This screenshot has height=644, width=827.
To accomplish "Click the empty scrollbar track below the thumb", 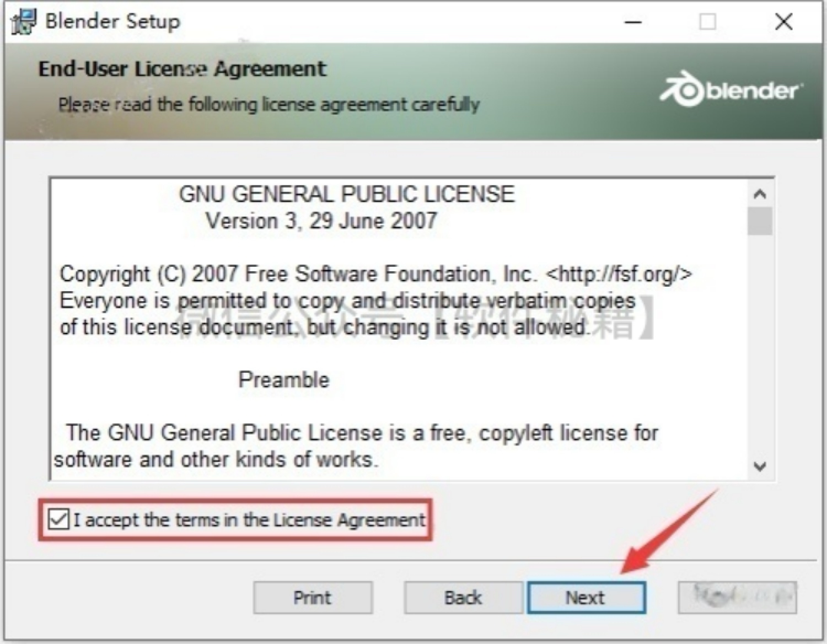I will (x=760, y=345).
